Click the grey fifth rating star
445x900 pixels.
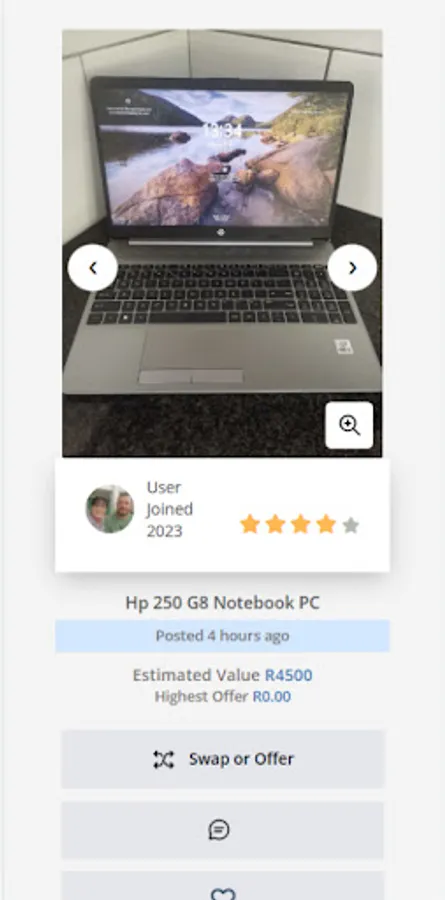(x=351, y=525)
